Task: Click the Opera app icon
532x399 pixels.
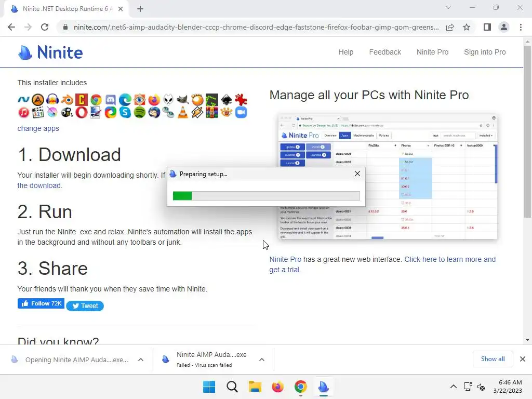Action: coord(82,112)
